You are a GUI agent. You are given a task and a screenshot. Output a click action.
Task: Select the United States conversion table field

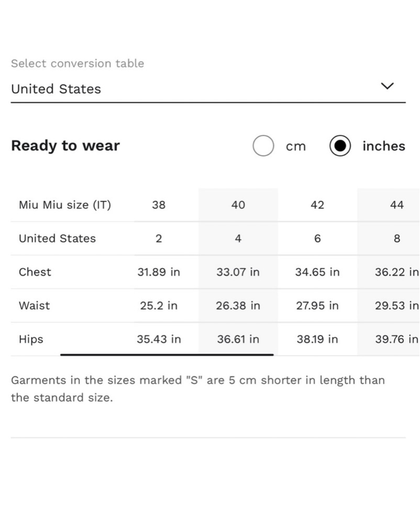point(208,89)
